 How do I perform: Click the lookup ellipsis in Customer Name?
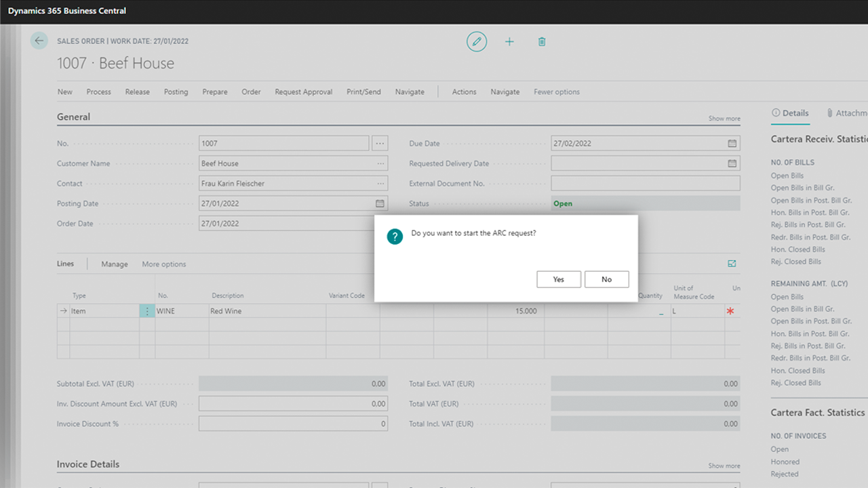(x=381, y=163)
